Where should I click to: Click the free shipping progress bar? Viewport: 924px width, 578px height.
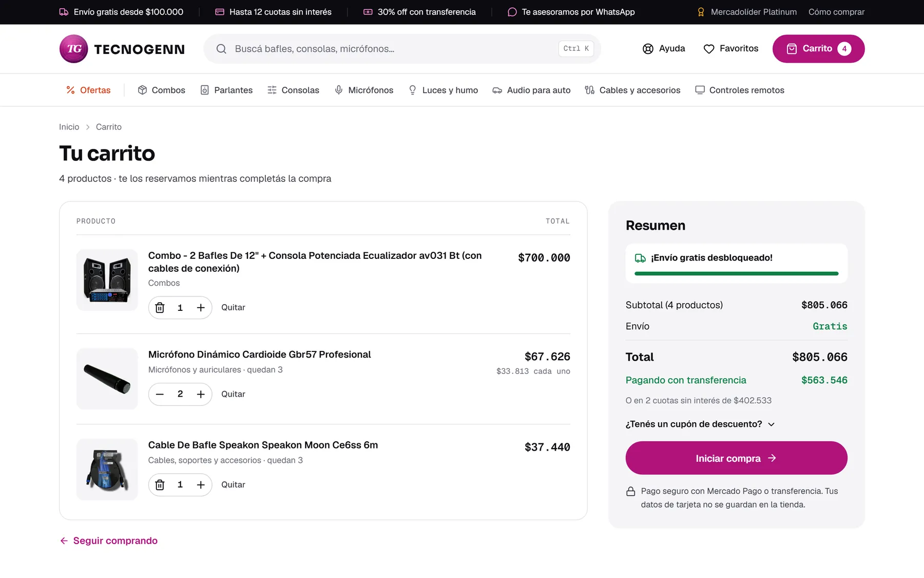pyautogui.click(x=736, y=274)
